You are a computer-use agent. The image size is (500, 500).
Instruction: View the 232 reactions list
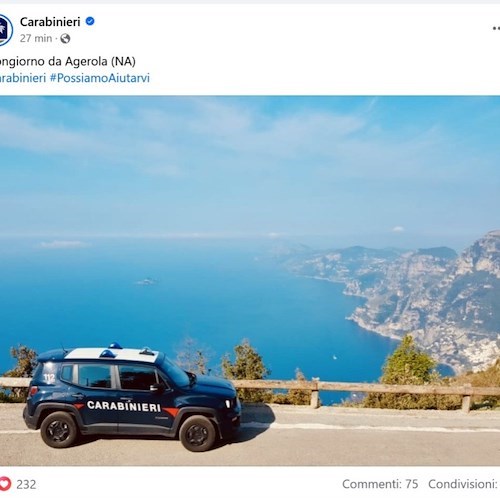(x=26, y=484)
